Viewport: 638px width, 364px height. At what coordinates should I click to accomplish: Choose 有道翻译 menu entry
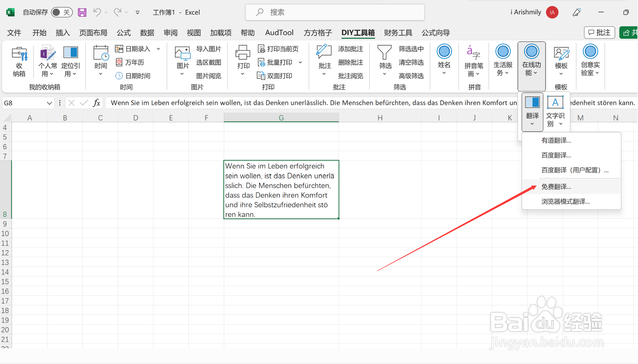(x=556, y=141)
